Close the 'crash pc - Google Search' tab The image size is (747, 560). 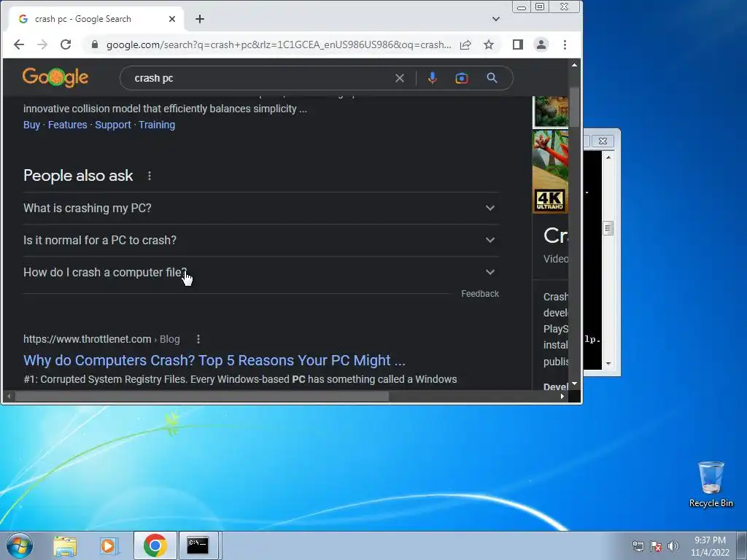click(x=172, y=19)
